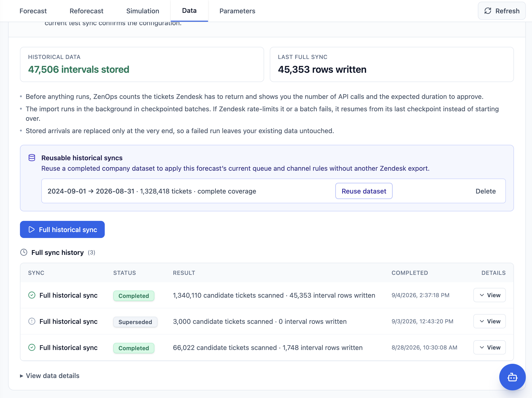
Task: Click the 47,506 intervals stored value
Action: coord(79,69)
